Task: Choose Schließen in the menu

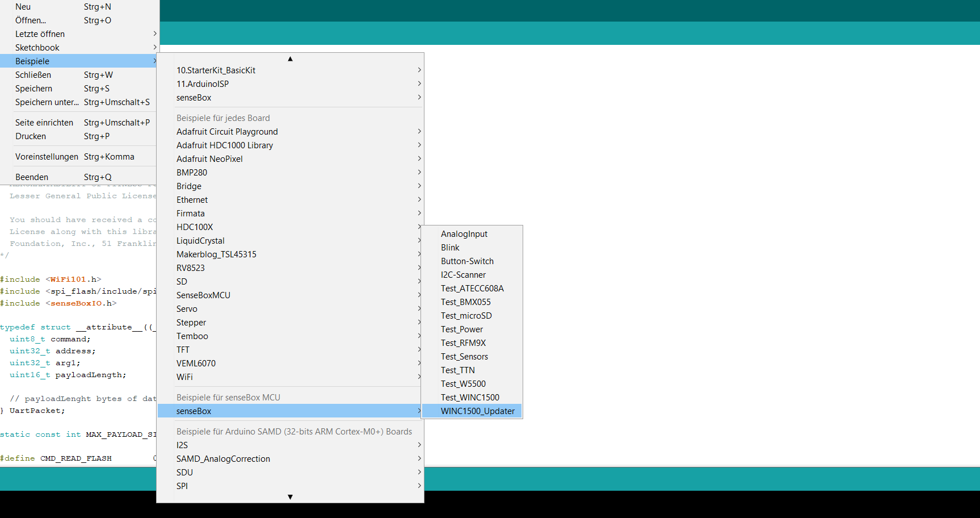Action: click(x=78, y=75)
